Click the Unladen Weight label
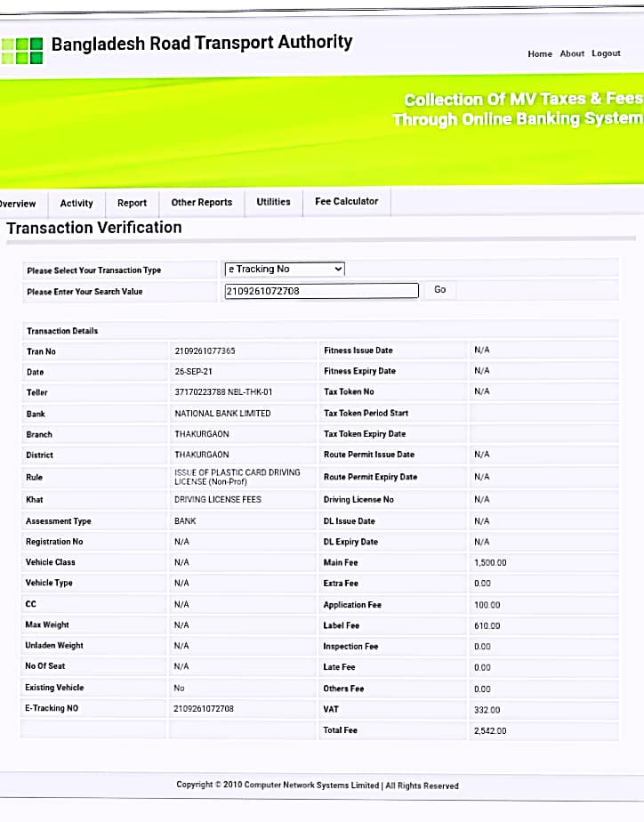The height and width of the screenshot is (822, 644). click(x=54, y=645)
